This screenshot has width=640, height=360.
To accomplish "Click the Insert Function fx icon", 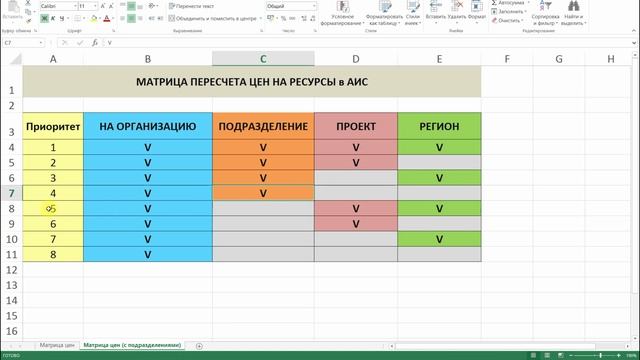I will point(95,43).
